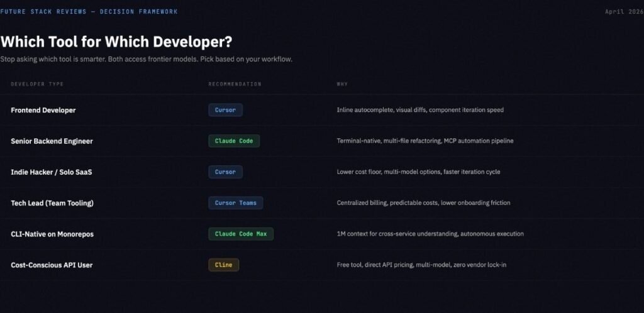Screen dimensions: 644x313
Task: Click the 'Why' column header
Action: click(342, 84)
